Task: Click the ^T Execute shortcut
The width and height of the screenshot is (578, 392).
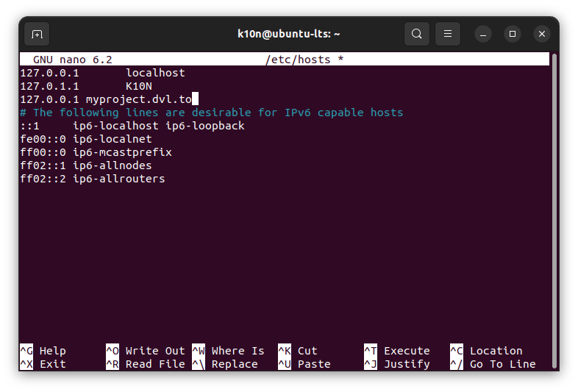Action: click(x=397, y=351)
